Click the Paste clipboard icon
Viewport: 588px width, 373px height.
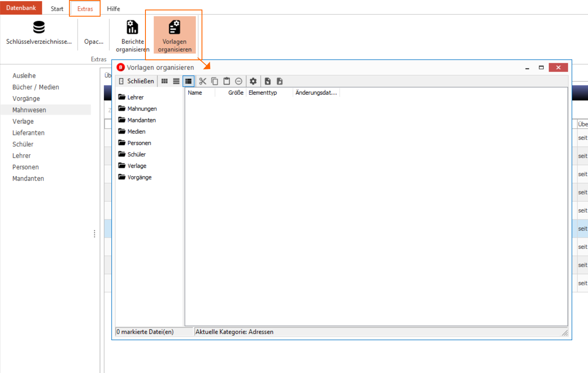coord(226,81)
